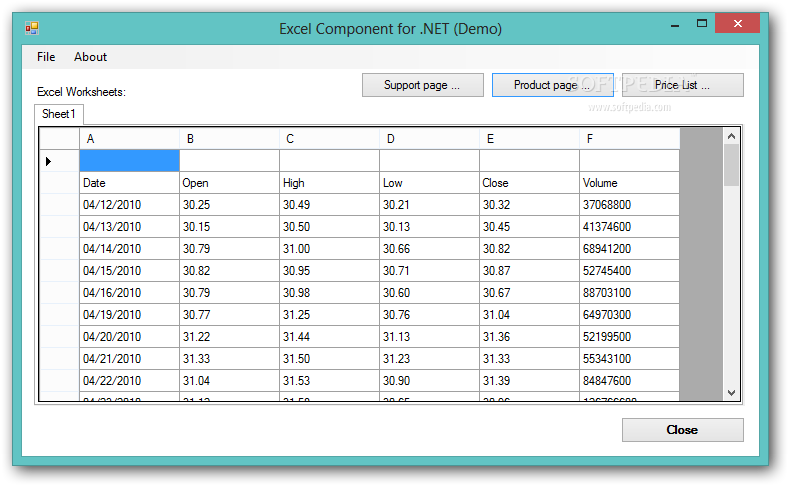Select the 04/20/2010 date cell
Screen dimensions: 789x486
(x=129, y=337)
